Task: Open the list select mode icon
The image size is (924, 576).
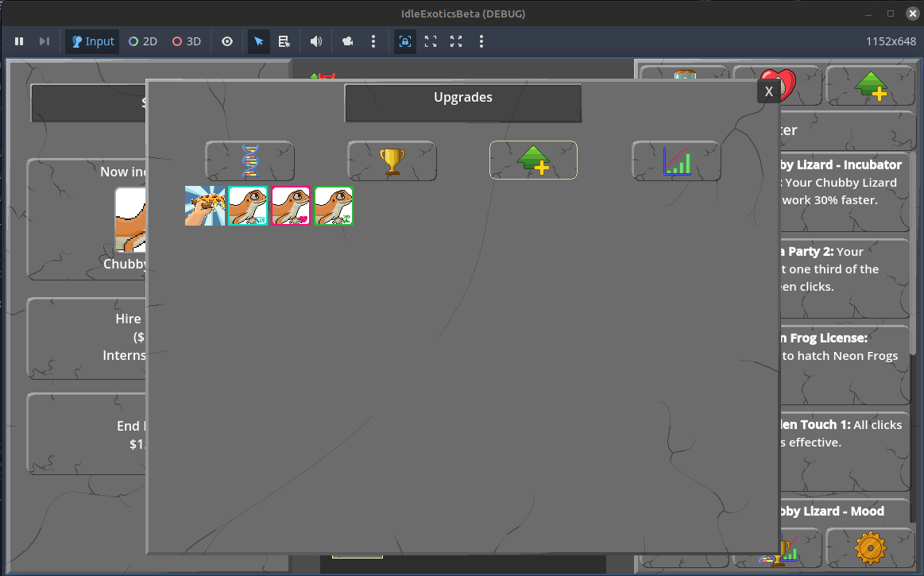Action: tap(284, 41)
